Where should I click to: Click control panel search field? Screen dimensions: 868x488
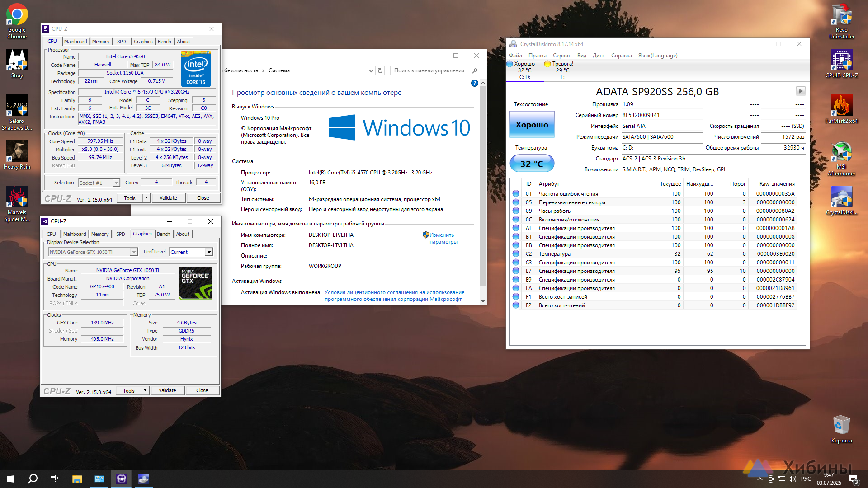tap(435, 70)
